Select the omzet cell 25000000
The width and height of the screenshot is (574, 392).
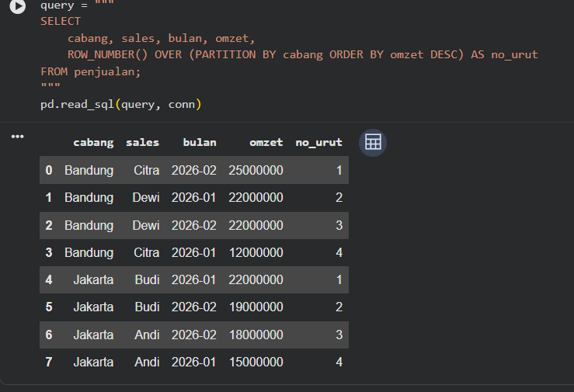coord(256,170)
